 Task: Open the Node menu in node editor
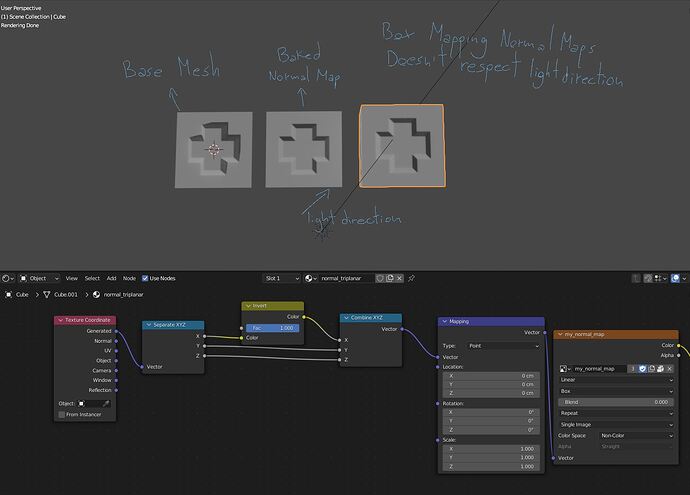click(x=129, y=279)
